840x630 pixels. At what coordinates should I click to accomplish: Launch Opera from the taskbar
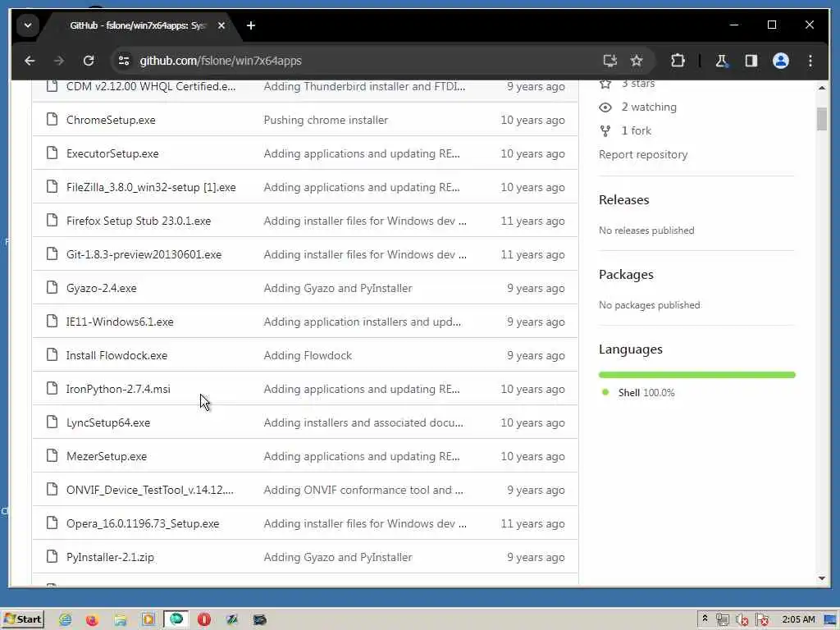(x=204, y=620)
